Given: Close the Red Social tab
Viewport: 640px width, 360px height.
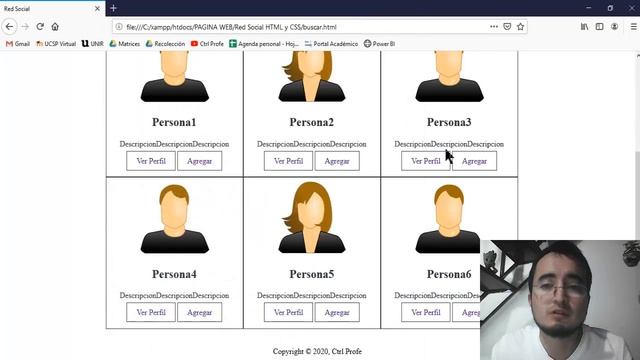Looking at the screenshot, I should click(x=97, y=8).
